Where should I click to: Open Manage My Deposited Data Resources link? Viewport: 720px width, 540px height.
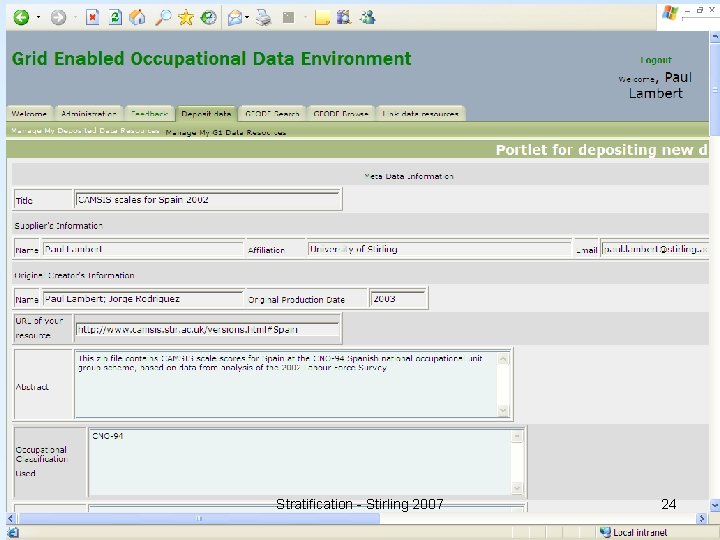pos(85,131)
